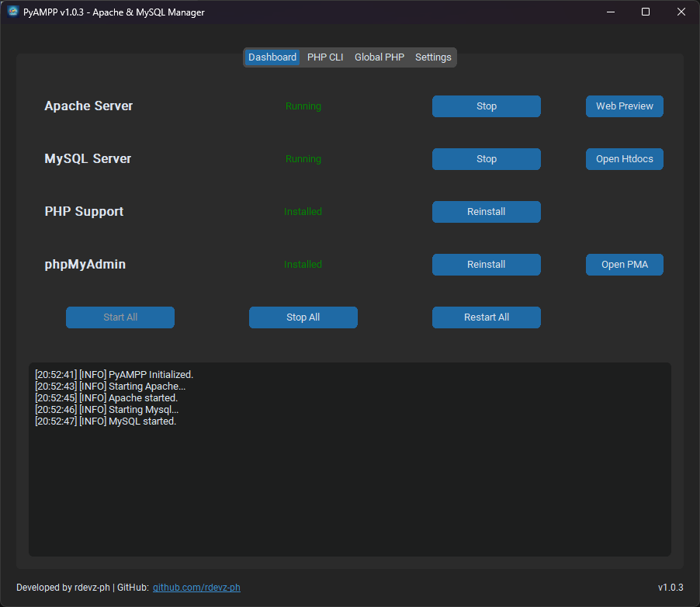Start All services
Viewport: 700px width, 607px height.
(x=120, y=317)
